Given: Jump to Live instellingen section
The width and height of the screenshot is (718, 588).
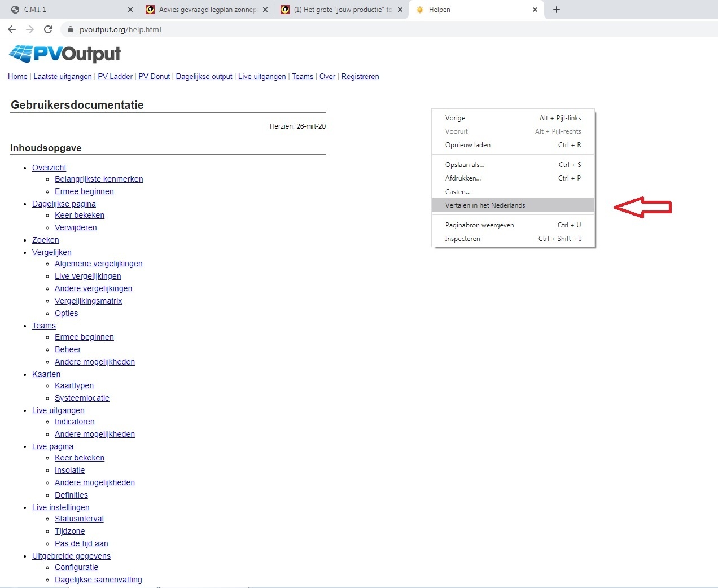Looking at the screenshot, I should [x=60, y=507].
